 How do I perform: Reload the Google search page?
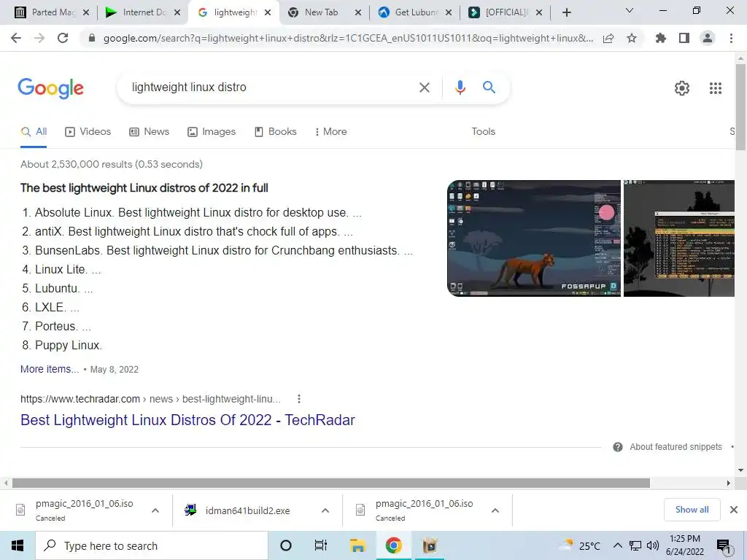[63, 38]
